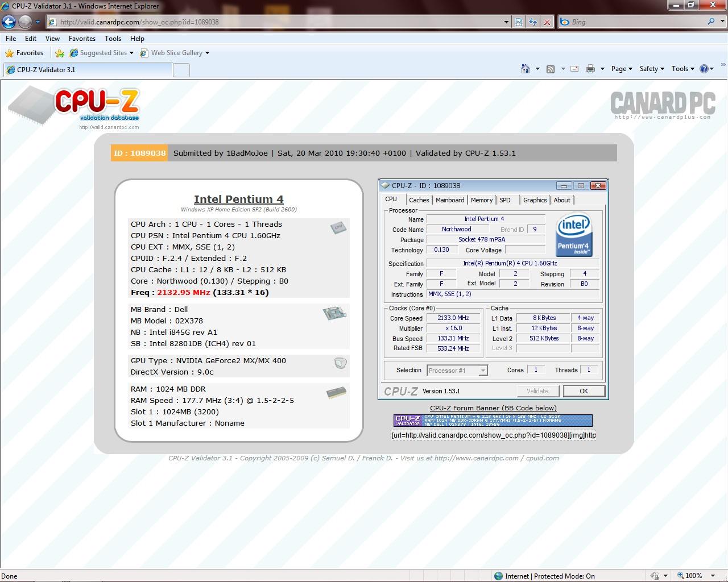Open the Page command bar menu
This screenshot has height=582, width=728.
(x=622, y=69)
